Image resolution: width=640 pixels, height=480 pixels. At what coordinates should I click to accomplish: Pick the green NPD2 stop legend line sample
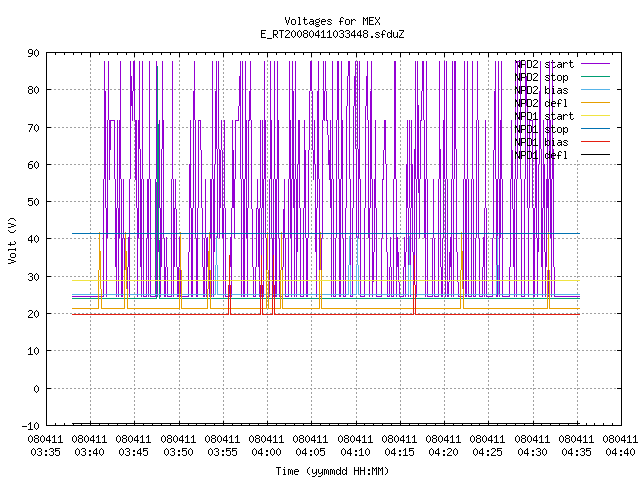(x=595, y=77)
